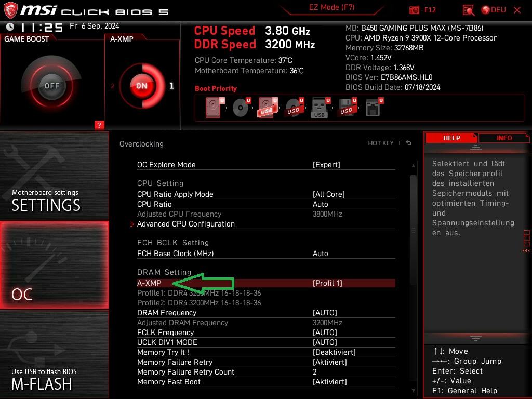
Task: Go back with the Overclocking return arrow
Action: 409,143
